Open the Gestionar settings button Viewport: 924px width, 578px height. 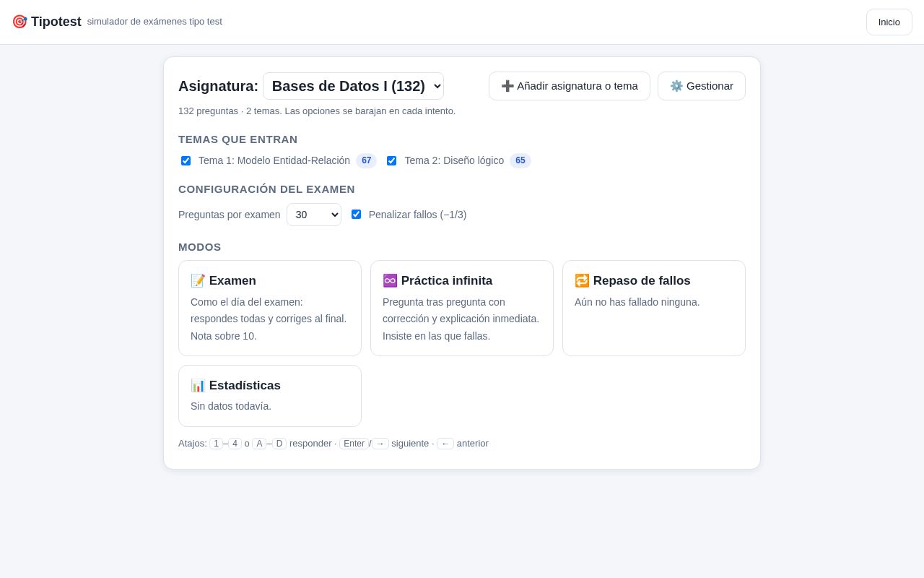(x=702, y=86)
